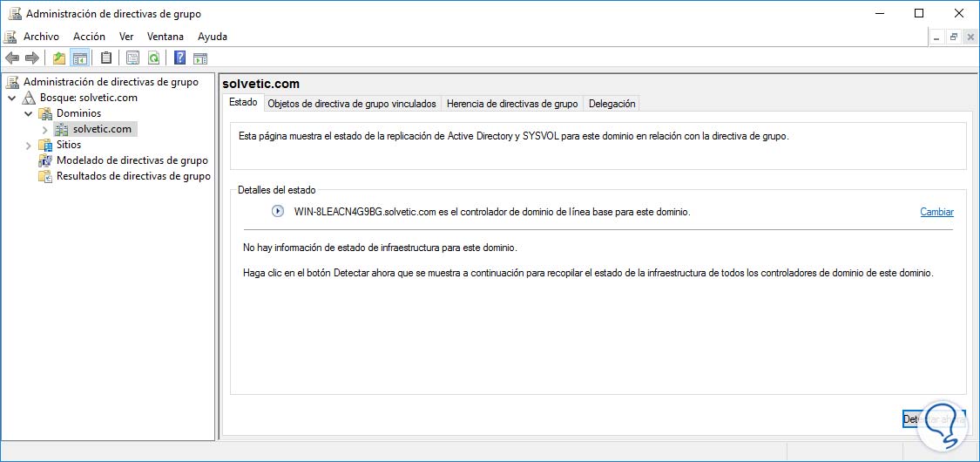Click the Detalles del estado group label
This screenshot has height=462, width=980.
click(x=277, y=189)
